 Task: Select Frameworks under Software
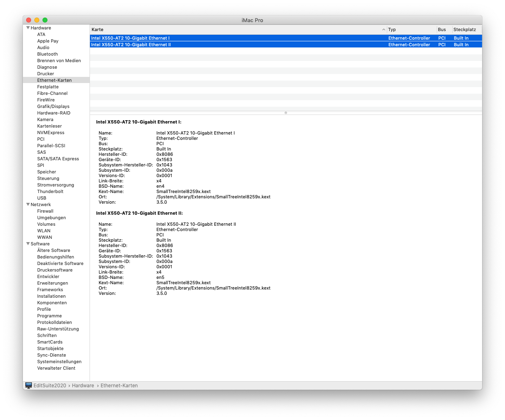click(x=50, y=290)
